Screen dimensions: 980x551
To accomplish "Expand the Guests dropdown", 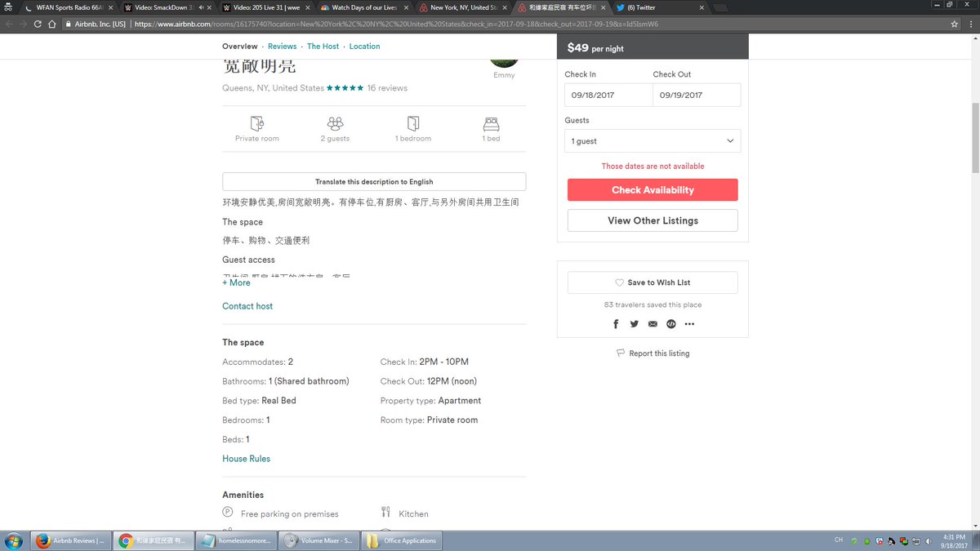I will pos(653,140).
